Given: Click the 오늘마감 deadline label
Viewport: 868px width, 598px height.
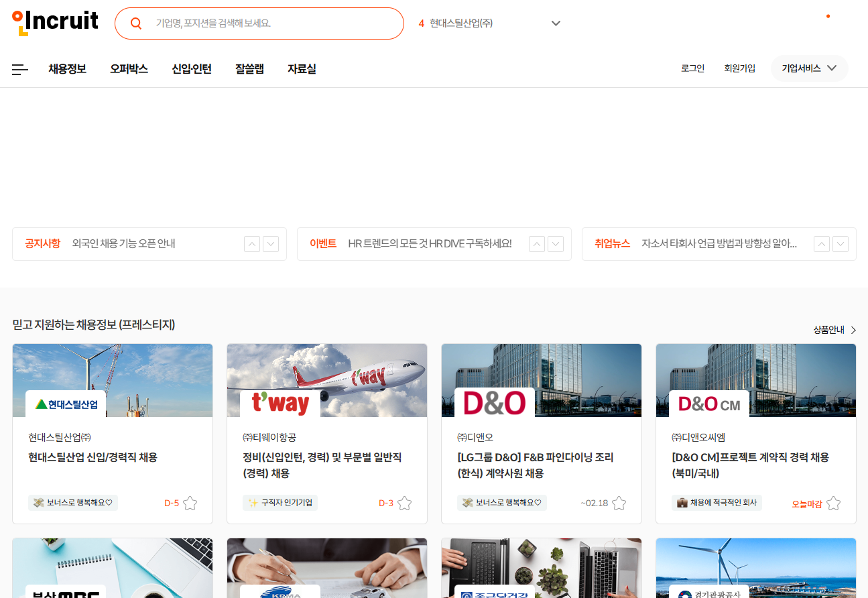Looking at the screenshot, I should click(x=807, y=503).
